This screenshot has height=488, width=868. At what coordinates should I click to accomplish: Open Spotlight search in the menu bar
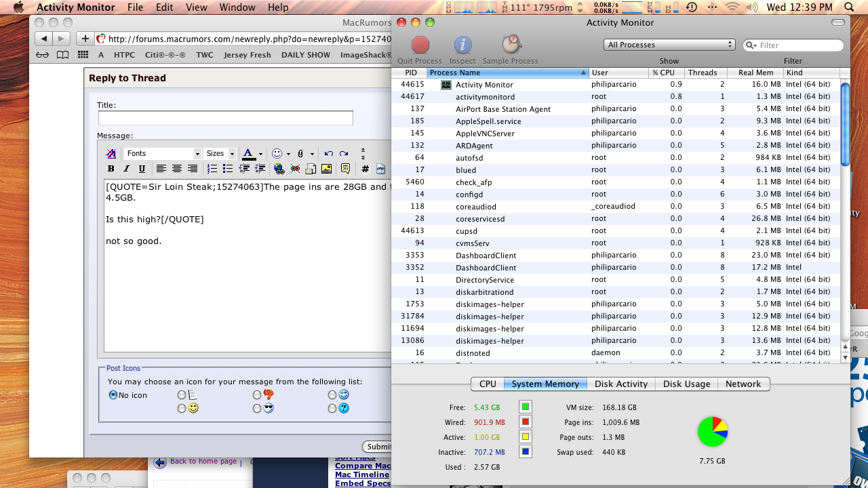tap(850, 7)
